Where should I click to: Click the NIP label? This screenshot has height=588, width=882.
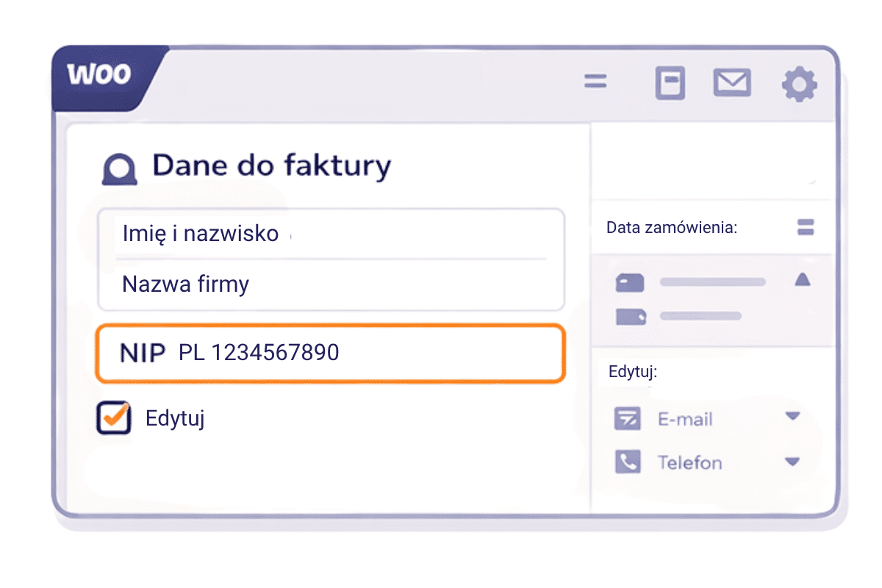click(143, 354)
